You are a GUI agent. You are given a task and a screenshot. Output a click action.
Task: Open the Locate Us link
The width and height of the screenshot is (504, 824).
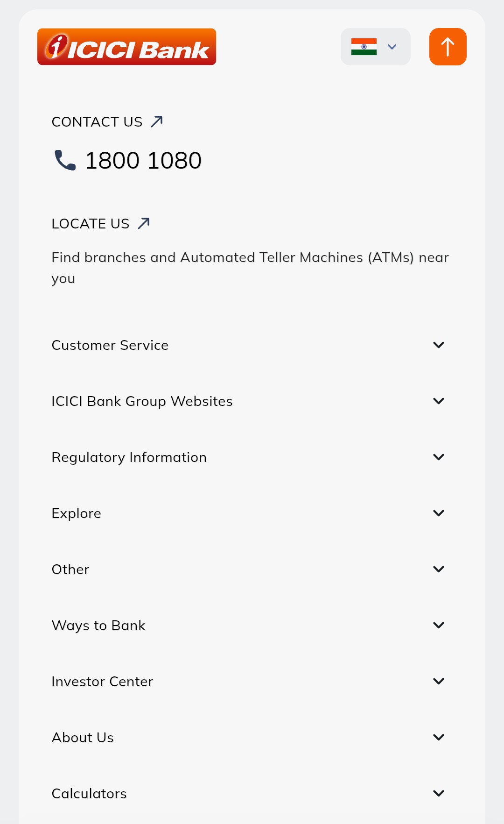91,224
